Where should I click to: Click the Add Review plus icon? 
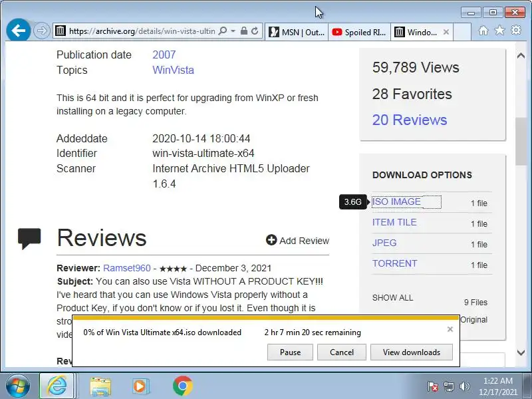click(271, 240)
